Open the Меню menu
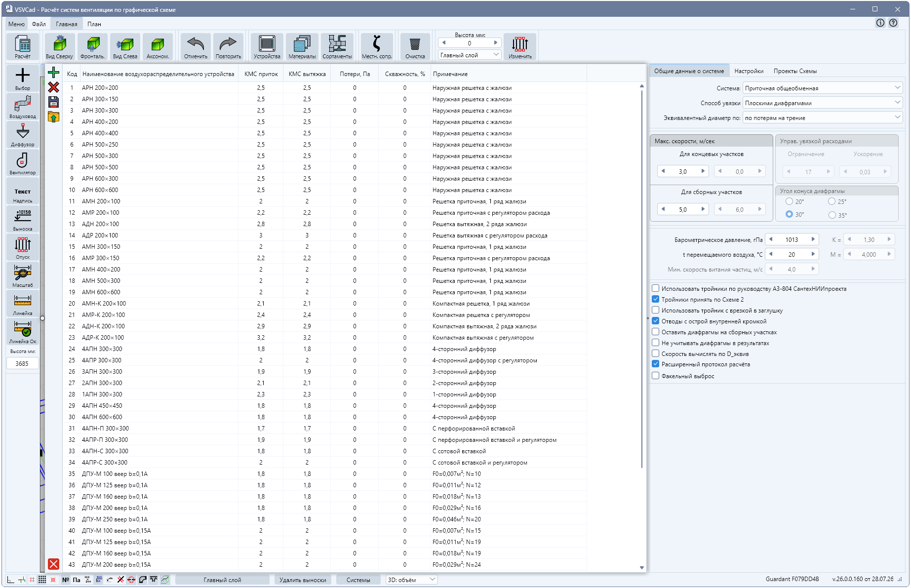Image resolution: width=911 pixels, height=588 pixels. [16, 24]
